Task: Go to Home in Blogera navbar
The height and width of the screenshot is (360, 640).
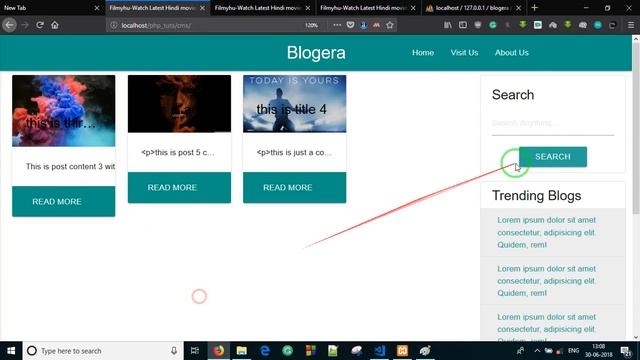Action: click(x=423, y=53)
